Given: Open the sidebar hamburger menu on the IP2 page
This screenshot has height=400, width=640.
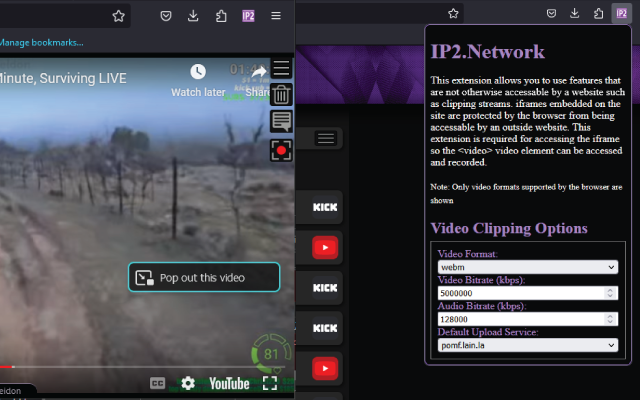Looking at the screenshot, I should [x=326, y=138].
